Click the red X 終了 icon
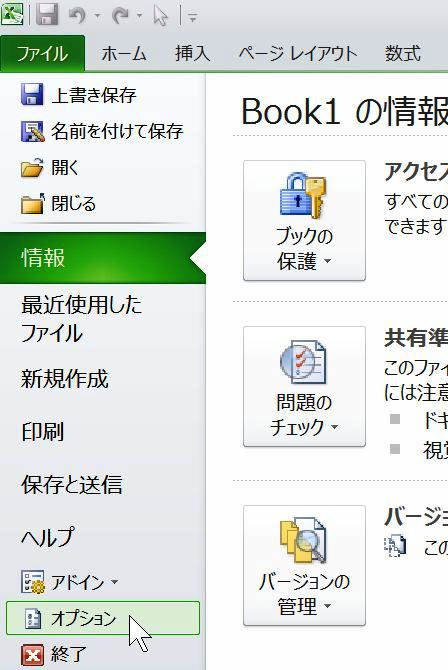The image size is (448, 670). (32, 655)
